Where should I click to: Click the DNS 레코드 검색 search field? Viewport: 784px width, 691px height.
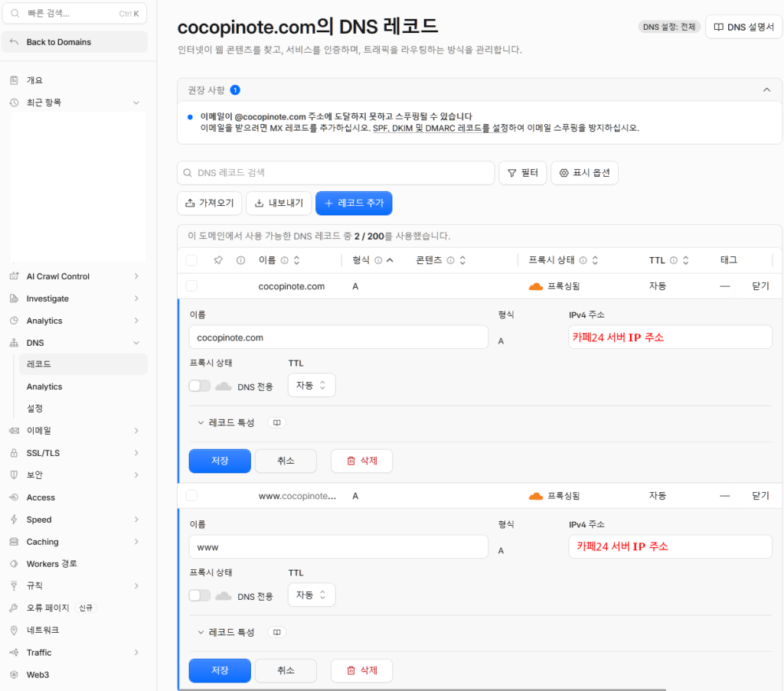pyautogui.click(x=335, y=173)
